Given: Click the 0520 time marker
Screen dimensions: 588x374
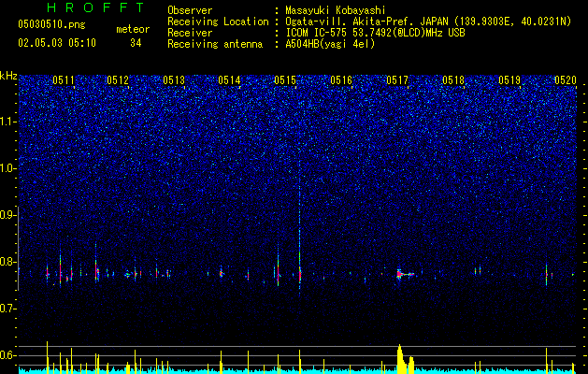Looking at the screenshot, I should (566, 80).
